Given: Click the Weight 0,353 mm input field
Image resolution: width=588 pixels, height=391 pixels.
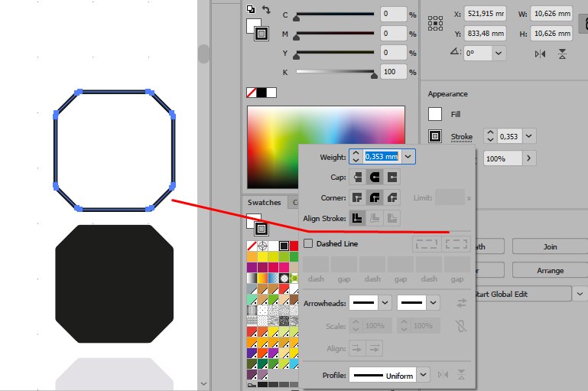Looking at the screenshot, I should [x=382, y=156].
